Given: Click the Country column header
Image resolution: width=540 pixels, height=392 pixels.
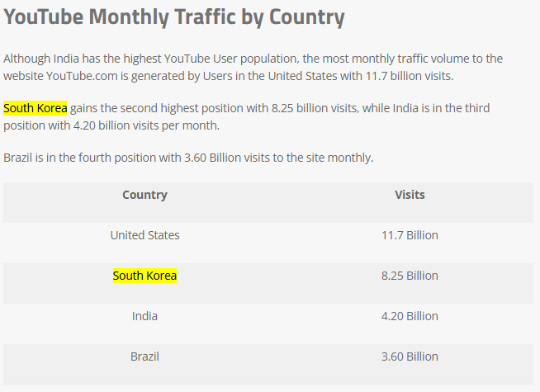Looking at the screenshot, I should pos(144,195).
